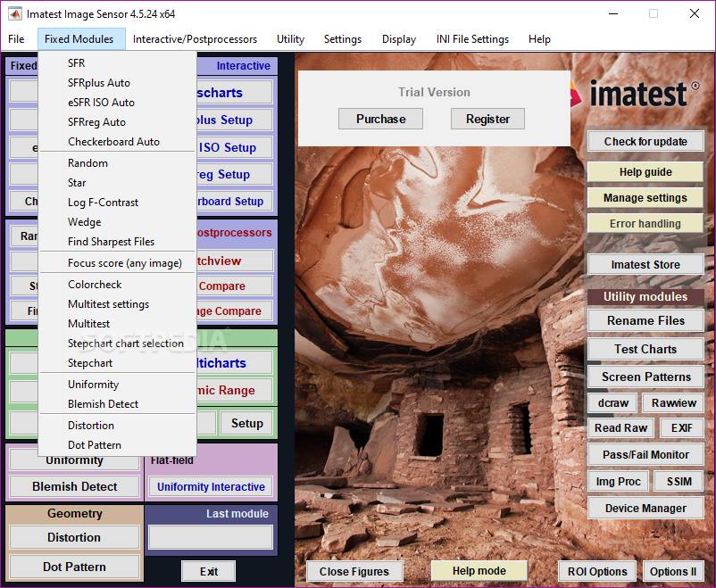Open the Help menu

tap(539, 39)
